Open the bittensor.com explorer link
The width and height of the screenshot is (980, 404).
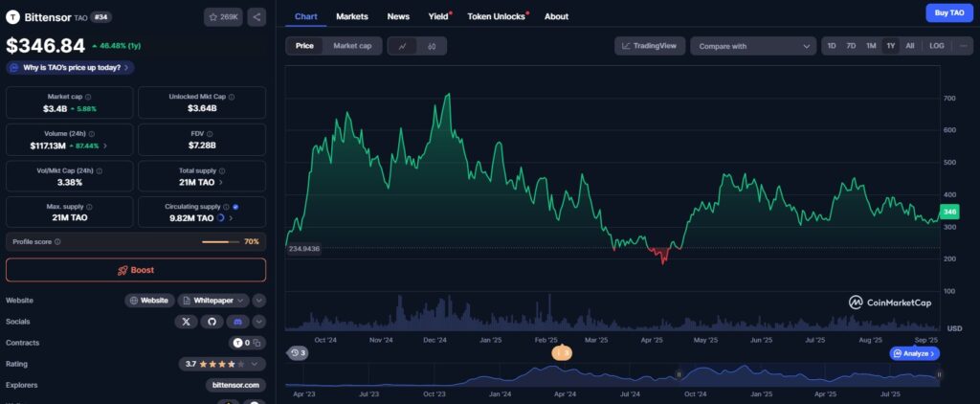tap(235, 385)
